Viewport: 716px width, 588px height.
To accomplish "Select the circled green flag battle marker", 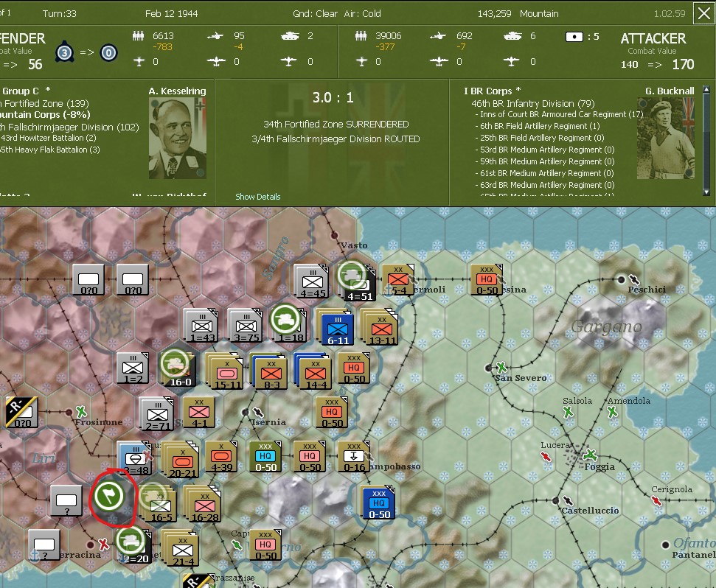I will point(109,496).
